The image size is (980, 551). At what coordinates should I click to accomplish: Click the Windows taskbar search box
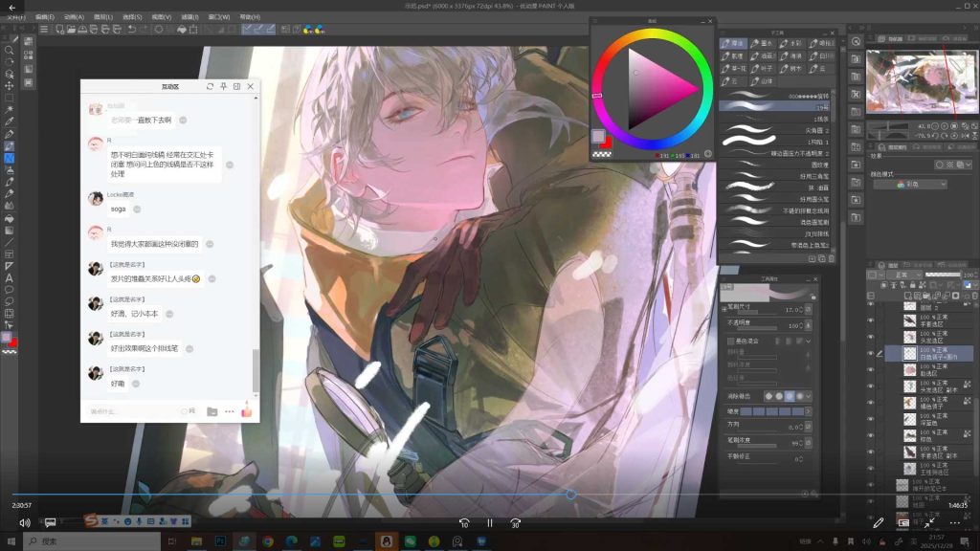(93, 541)
